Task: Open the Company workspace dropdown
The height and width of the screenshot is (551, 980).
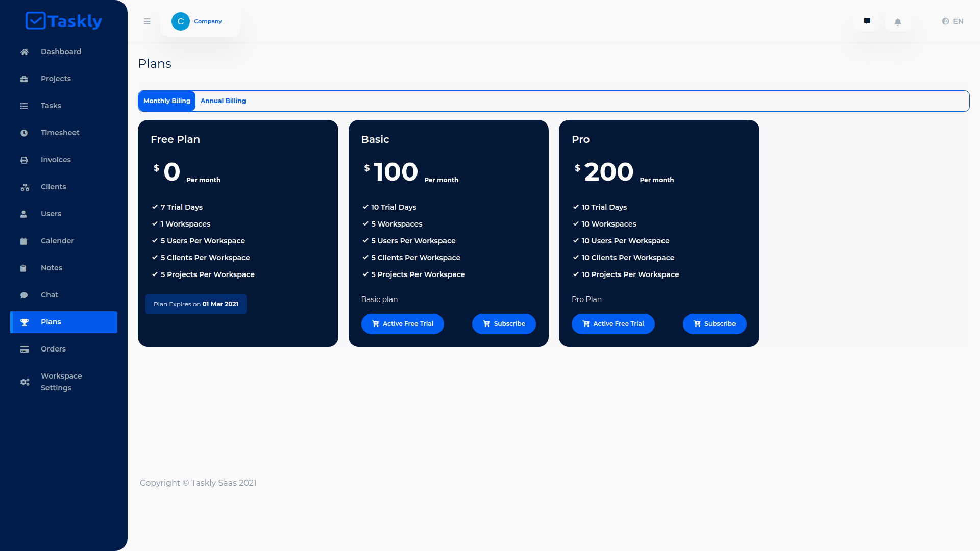Action: [x=200, y=21]
